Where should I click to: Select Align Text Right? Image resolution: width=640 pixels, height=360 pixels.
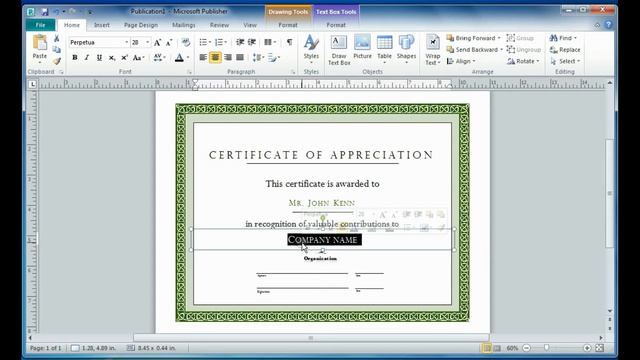(x=228, y=58)
